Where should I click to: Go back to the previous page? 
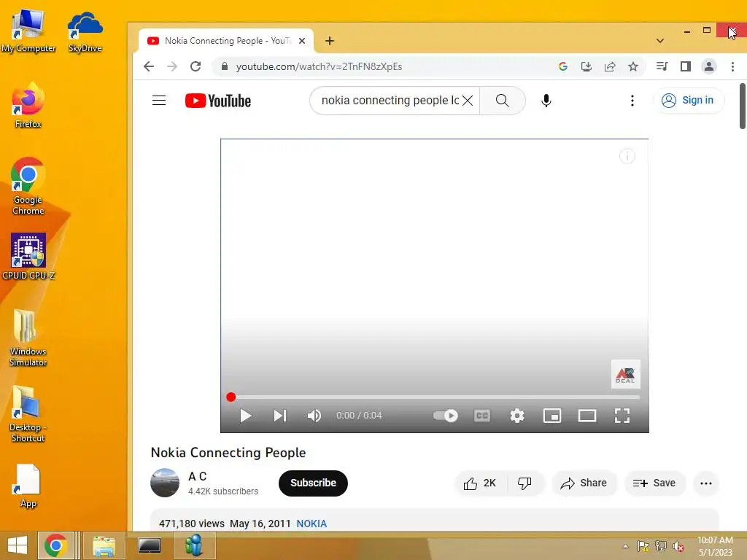149,66
